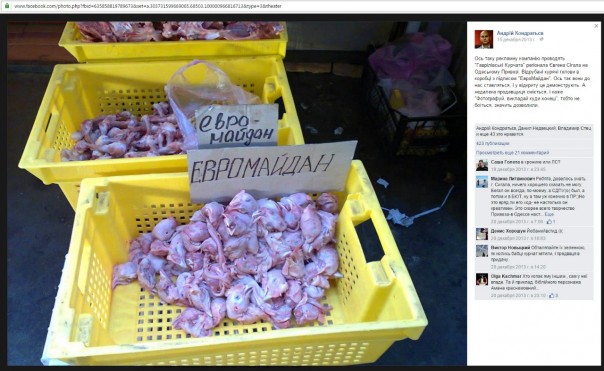The image size is (604, 371).
Task: Click the globe privacy icon beside post date
Action: [x=541, y=39]
